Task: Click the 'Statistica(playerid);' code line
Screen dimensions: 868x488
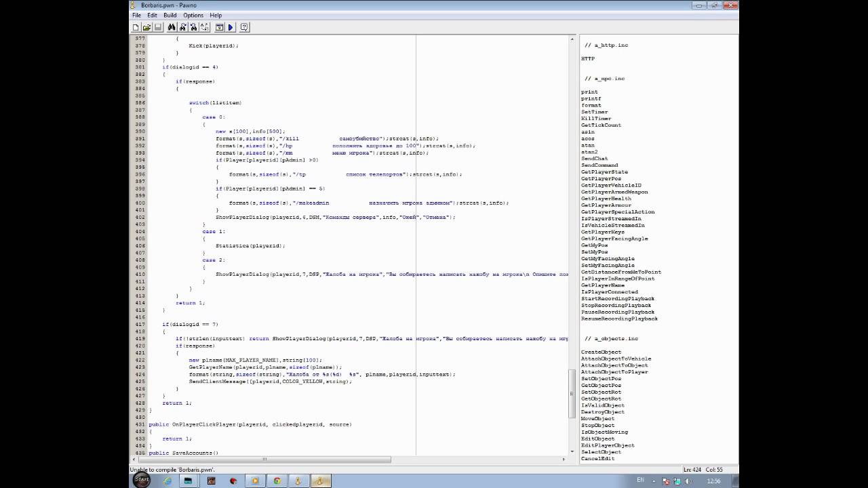Action: [x=250, y=245]
